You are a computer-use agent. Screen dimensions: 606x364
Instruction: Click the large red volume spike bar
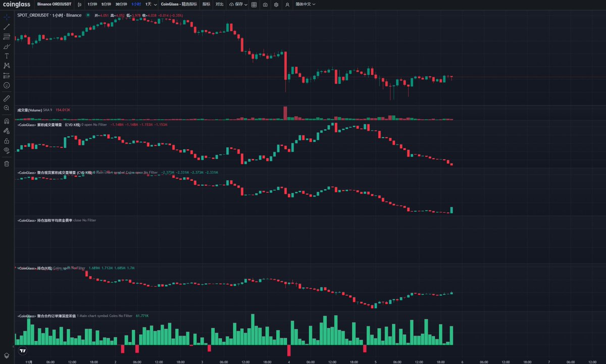285,113
